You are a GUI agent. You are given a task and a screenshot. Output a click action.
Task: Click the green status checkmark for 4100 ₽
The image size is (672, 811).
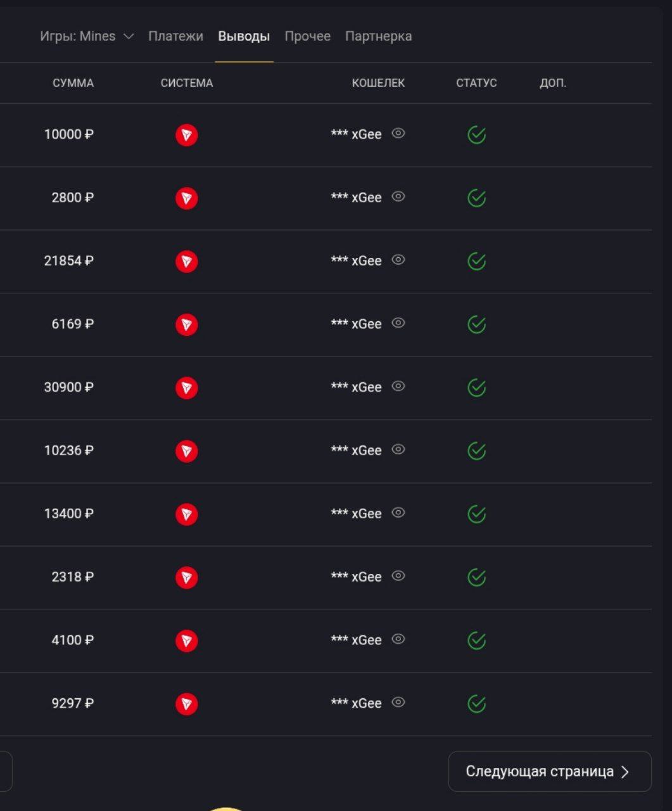(476, 641)
